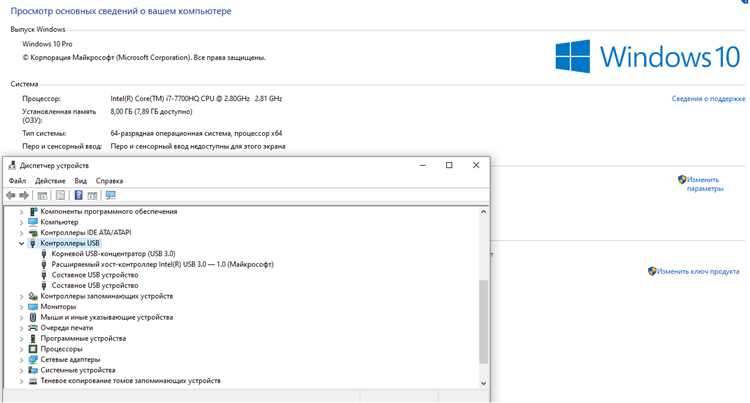Screen dimensions: 750x403
Task: Collapse the Контроллеры USB node
Action: [21, 243]
